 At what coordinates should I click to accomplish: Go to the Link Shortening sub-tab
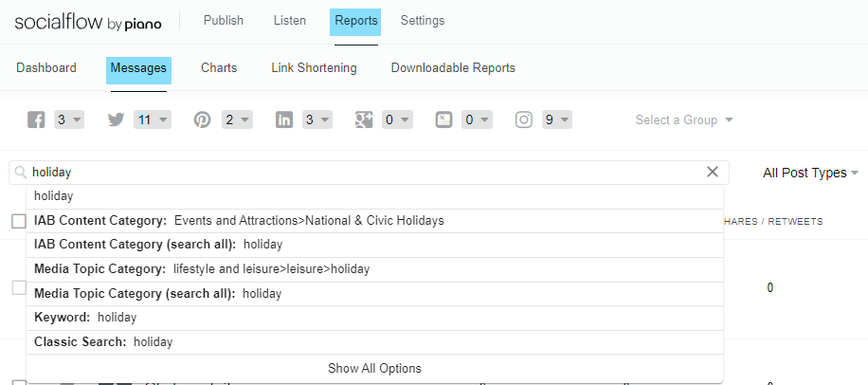coord(314,68)
